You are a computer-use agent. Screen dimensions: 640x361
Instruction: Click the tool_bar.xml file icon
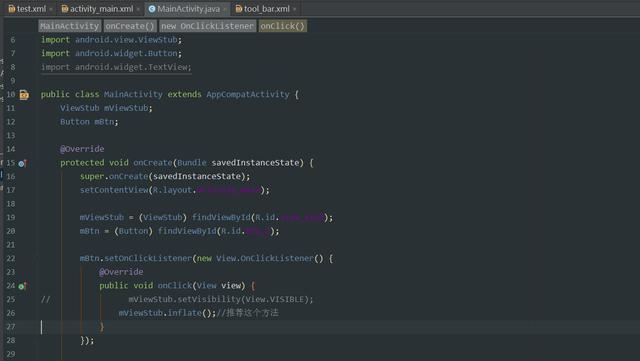coord(239,9)
